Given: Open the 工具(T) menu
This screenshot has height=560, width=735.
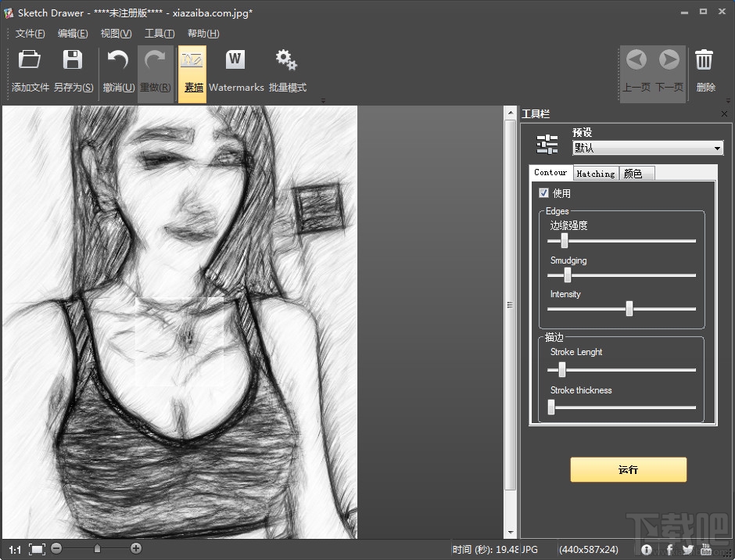Looking at the screenshot, I should [x=159, y=34].
